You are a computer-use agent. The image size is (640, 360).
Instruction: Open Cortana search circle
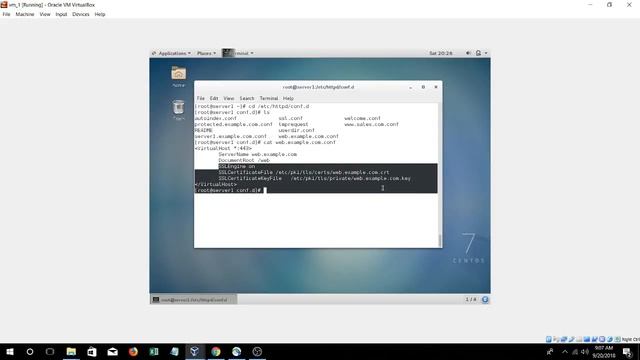coord(30,351)
